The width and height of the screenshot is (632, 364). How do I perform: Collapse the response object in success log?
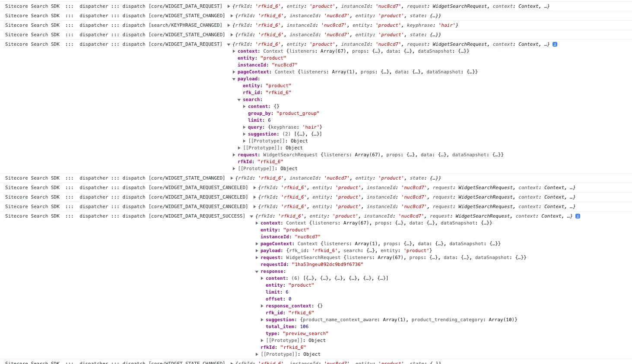click(x=257, y=272)
